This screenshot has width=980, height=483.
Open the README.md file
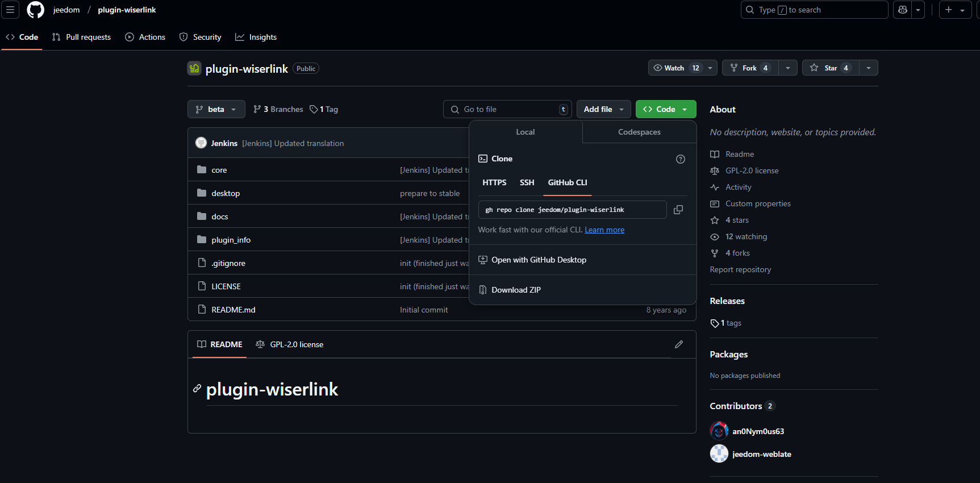(233, 310)
